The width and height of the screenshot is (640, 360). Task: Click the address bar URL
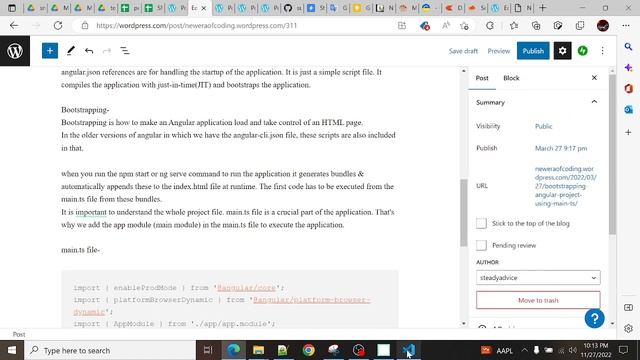tap(196, 25)
